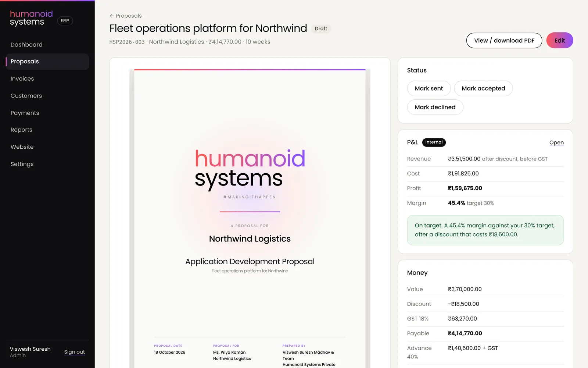Click the ERP badge beside the logo
Screen dimensions: 588x368
tap(65, 21)
